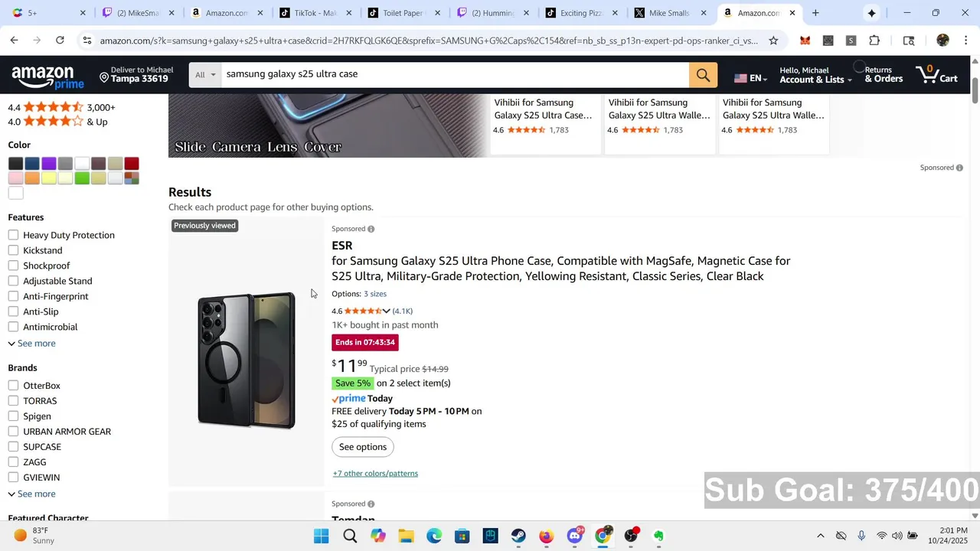Click the Amazon Prime logo
Screen dimensions: 980x551
coord(47,77)
